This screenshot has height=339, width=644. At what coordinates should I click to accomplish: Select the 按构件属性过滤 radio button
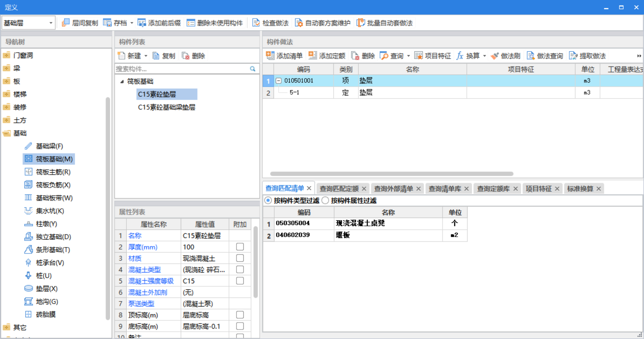(x=325, y=200)
